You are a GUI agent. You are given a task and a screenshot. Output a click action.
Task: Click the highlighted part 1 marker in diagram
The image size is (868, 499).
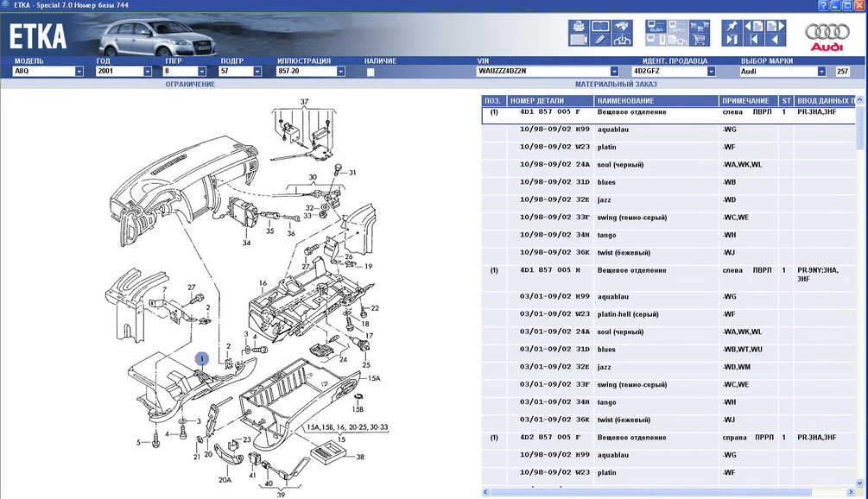202,358
